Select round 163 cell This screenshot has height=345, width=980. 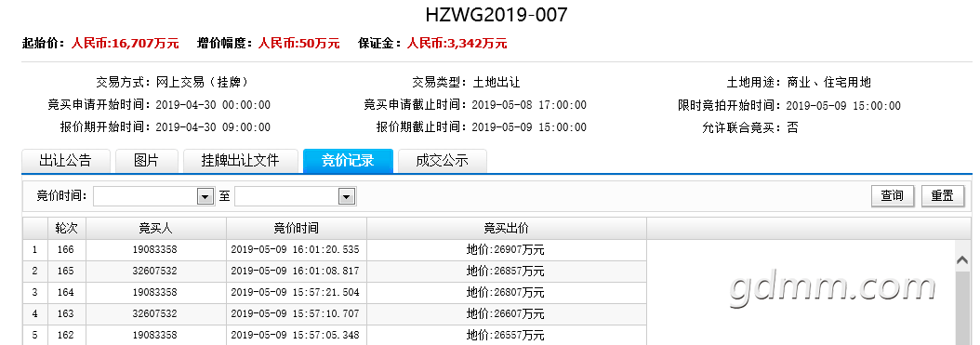point(66,313)
